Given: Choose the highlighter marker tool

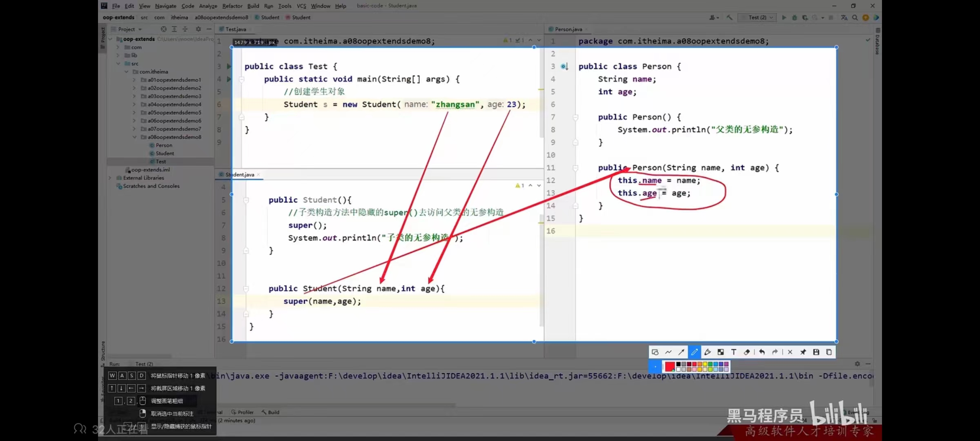Looking at the screenshot, I should [x=708, y=352].
